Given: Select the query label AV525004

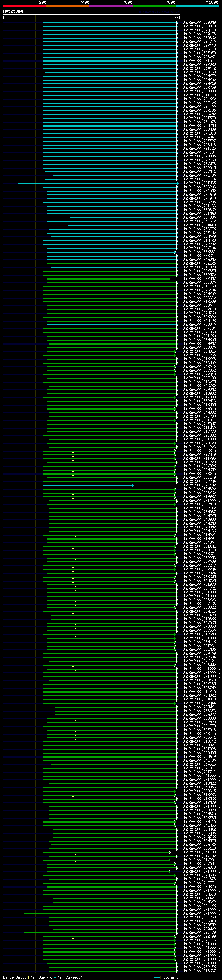Looking at the screenshot, I should coord(13,11).
